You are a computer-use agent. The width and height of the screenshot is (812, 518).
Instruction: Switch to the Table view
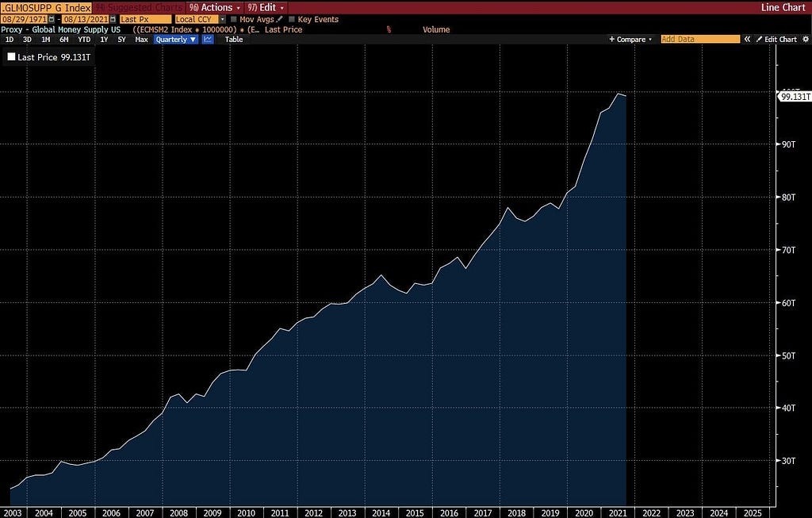[234, 40]
